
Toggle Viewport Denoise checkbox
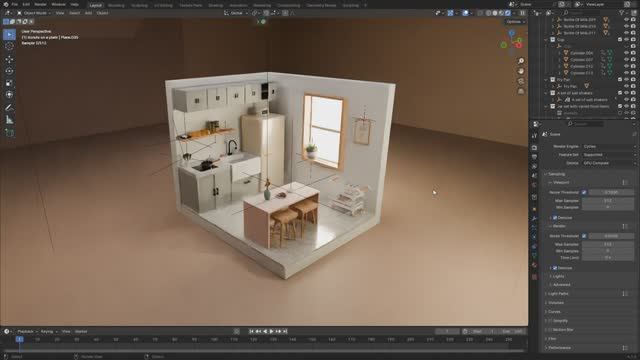[555, 218]
